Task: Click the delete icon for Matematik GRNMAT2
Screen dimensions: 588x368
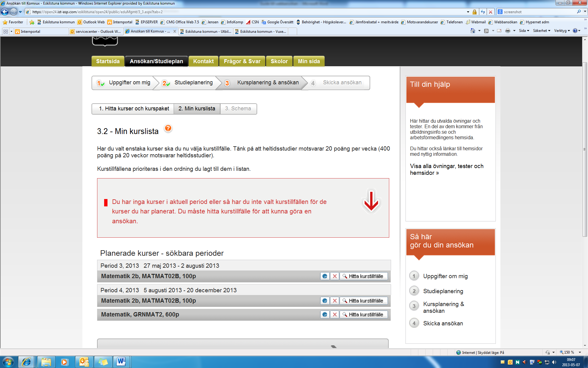Action: coord(334,315)
